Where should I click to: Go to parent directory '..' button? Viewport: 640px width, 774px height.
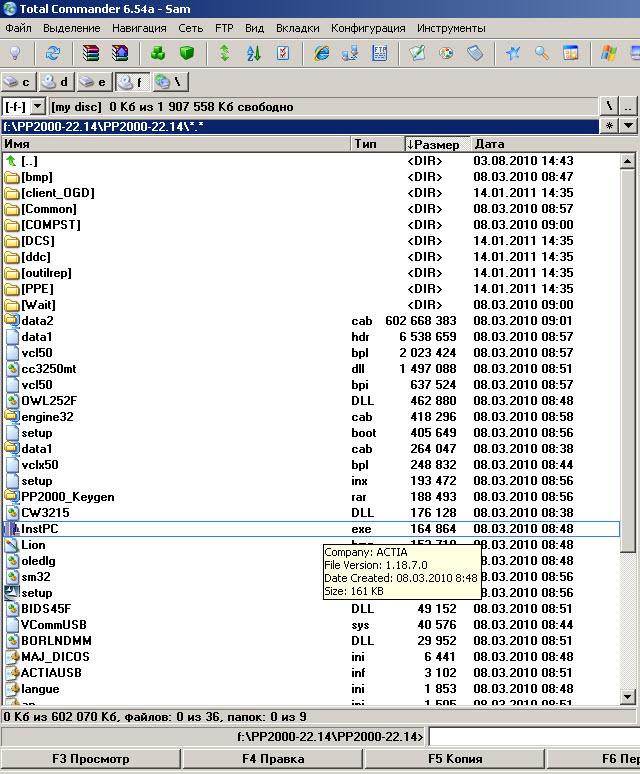point(628,106)
